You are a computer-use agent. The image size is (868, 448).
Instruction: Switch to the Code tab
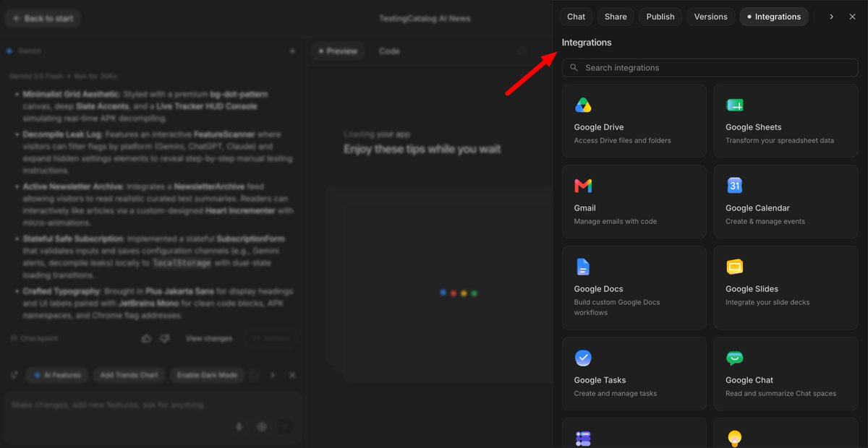pyautogui.click(x=389, y=51)
